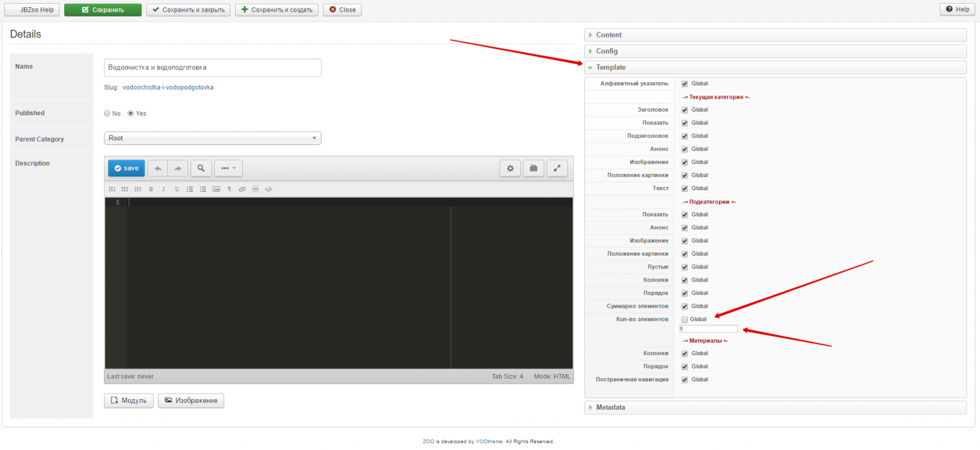Viewport: 980px width, 450px height.
Task: Open the vodoochistka-i-vodopodgotovka slug link
Action: (168, 88)
